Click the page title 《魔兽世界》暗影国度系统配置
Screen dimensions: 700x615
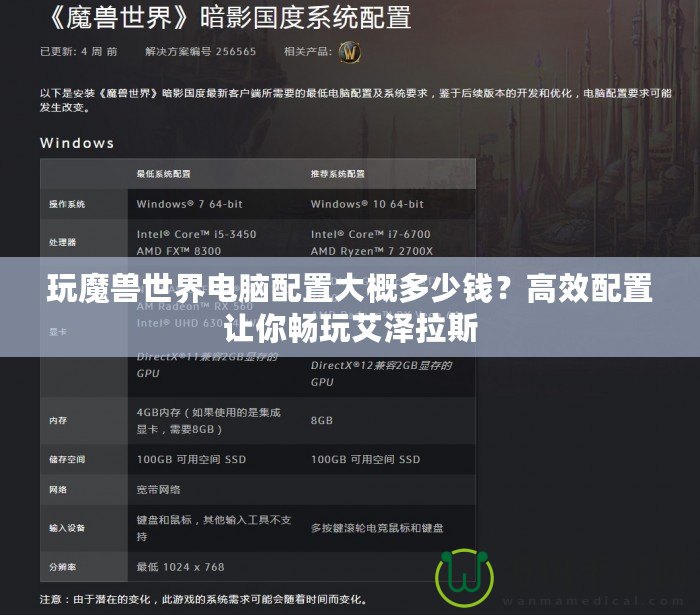point(228,17)
